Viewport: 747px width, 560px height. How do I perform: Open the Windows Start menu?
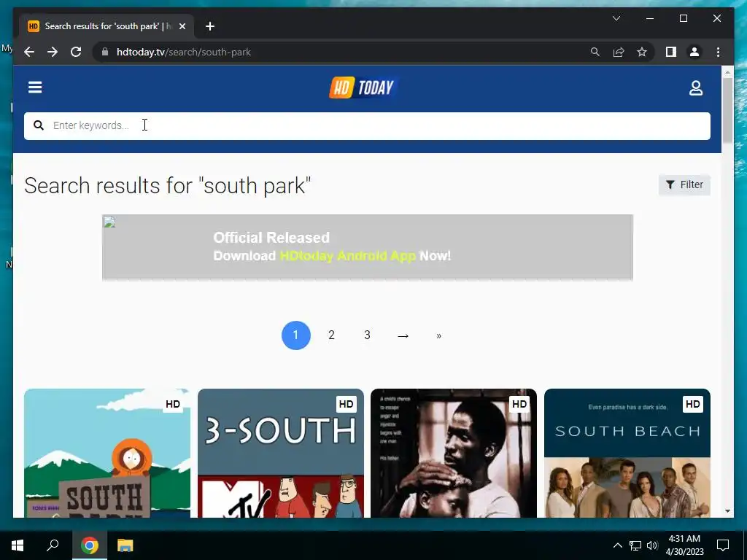point(18,545)
